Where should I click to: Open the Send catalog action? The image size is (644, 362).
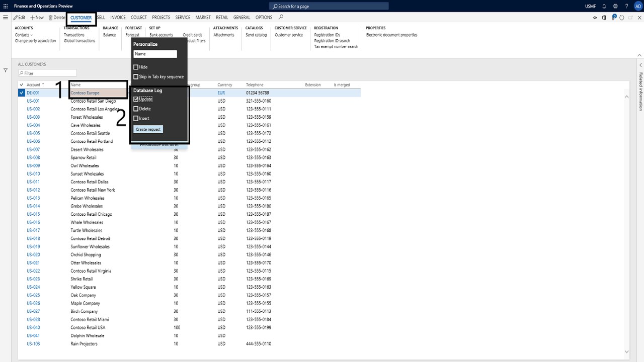[256, 35]
